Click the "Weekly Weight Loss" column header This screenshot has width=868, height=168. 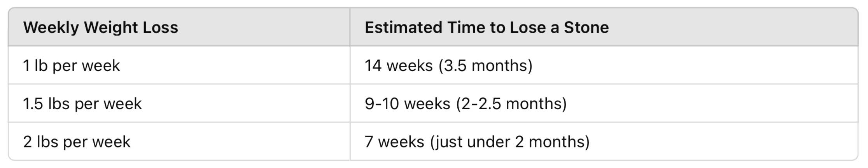(x=100, y=28)
